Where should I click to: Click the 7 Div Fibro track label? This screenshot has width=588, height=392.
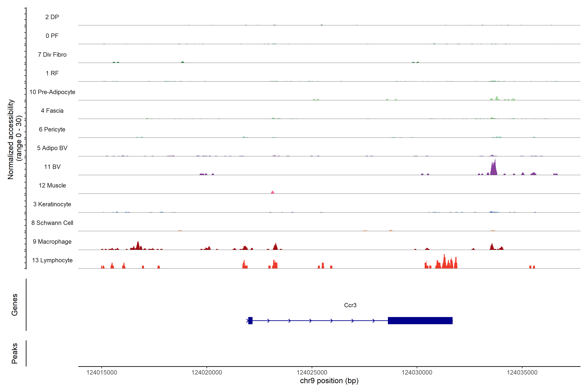52,55
